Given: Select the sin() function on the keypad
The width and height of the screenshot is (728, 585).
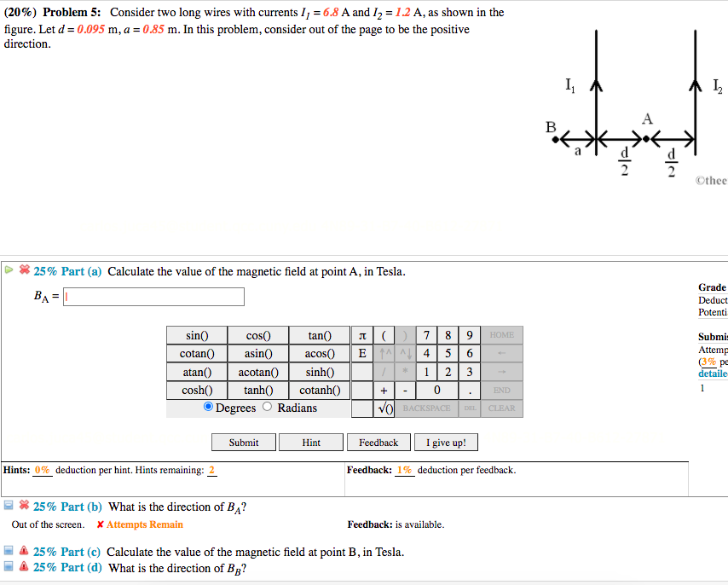Looking at the screenshot, I should [x=196, y=335].
